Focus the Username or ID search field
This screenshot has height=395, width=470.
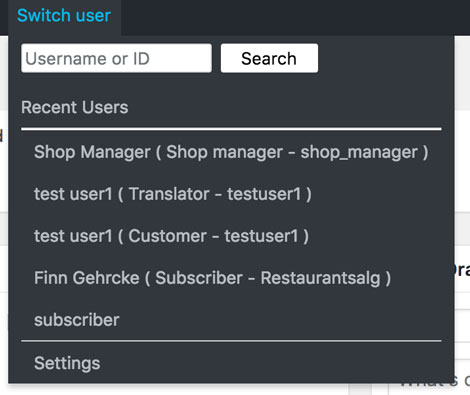click(116, 58)
